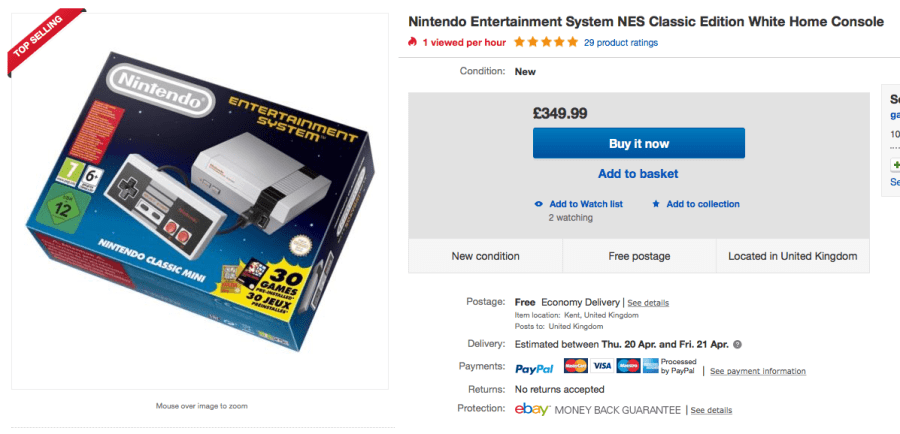Click the American Express card icon
Image resolution: width=900 pixels, height=434 pixels.
pyautogui.click(x=650, y=366)
